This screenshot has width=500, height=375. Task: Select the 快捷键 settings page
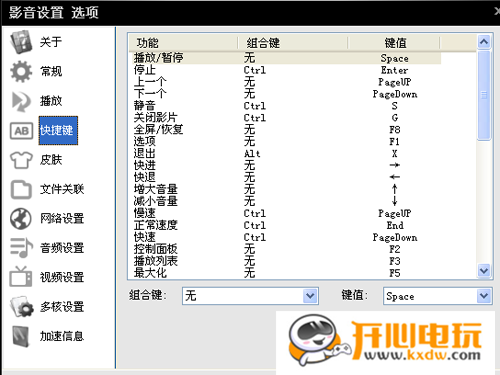[x=58, y=130]
